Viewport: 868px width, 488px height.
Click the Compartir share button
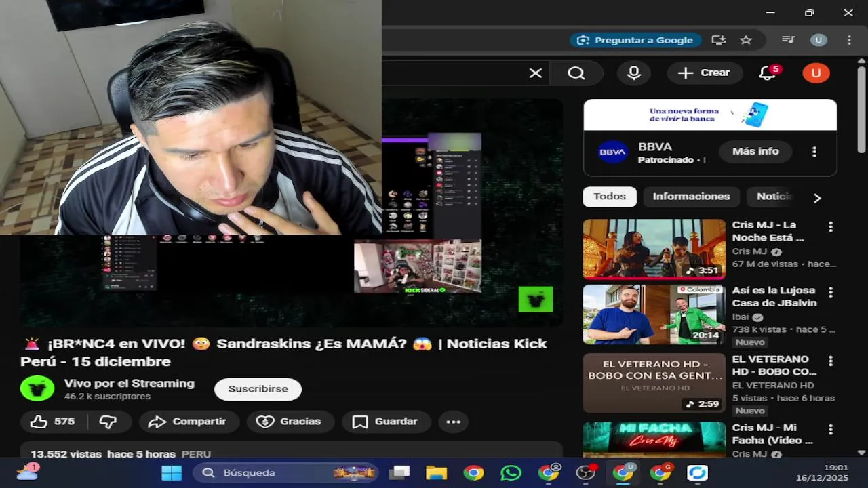(189, 422)
